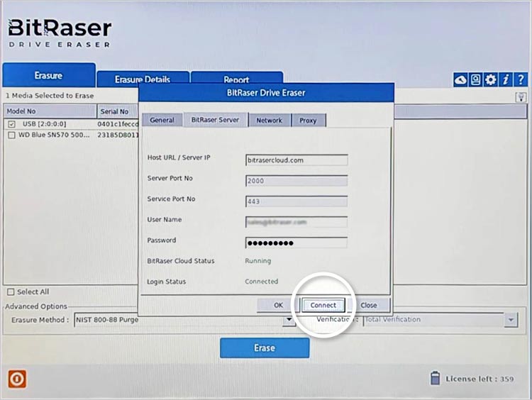This screenshot has width=532, height=400.
Task: Click the USB [2:0:0:0] row text
Action: (x=45, y=124)
